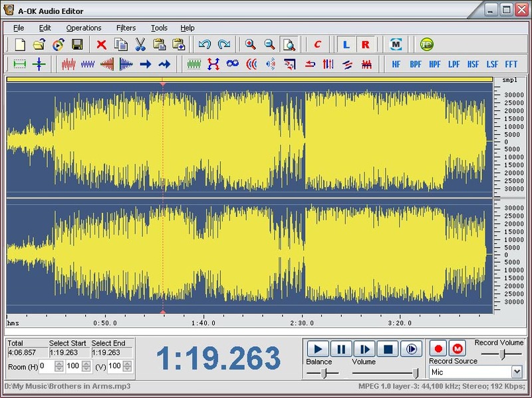Click the M mix toolbar icon
The width and height of the screenshot is (532, 398).
point(396,45)
